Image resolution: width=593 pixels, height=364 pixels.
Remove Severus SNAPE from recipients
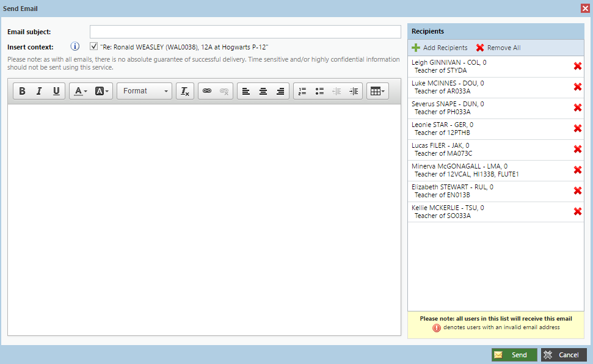tap(577, 107)
